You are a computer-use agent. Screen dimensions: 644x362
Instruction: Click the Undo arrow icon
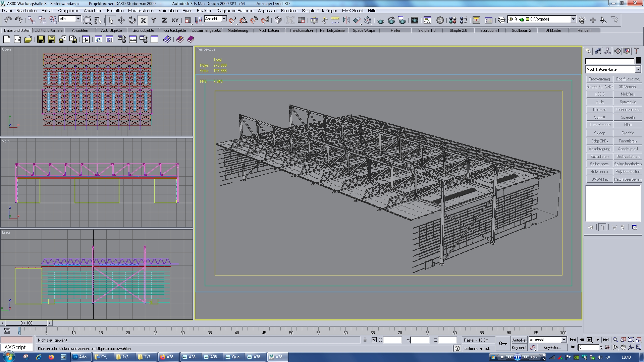click(8, 20)
